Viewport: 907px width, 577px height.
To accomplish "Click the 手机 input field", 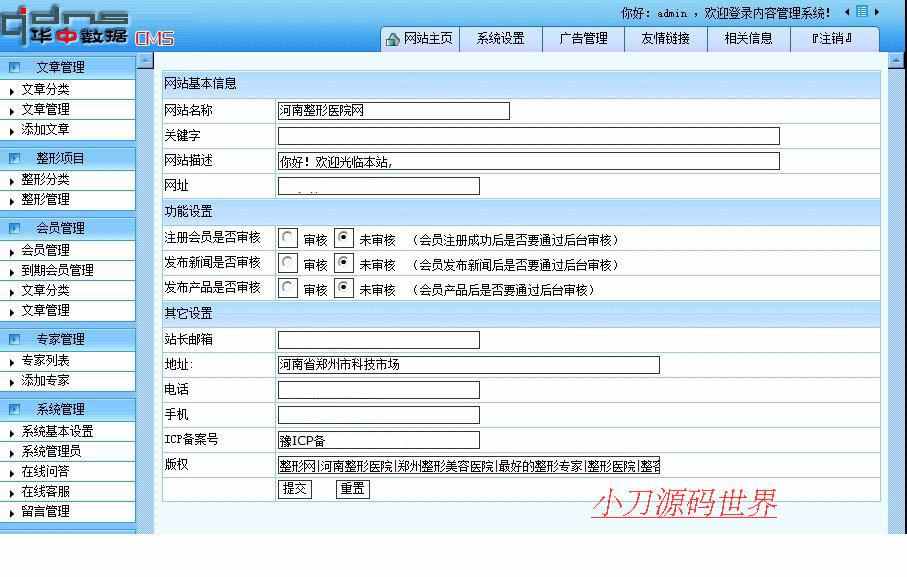I will (379, 415).
